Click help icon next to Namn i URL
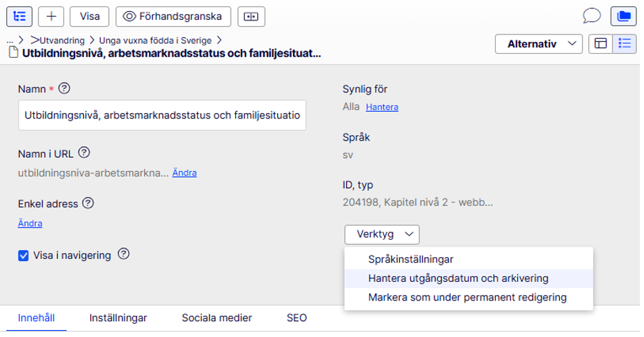Screen dimensions: 644x337 pos(84,152)
